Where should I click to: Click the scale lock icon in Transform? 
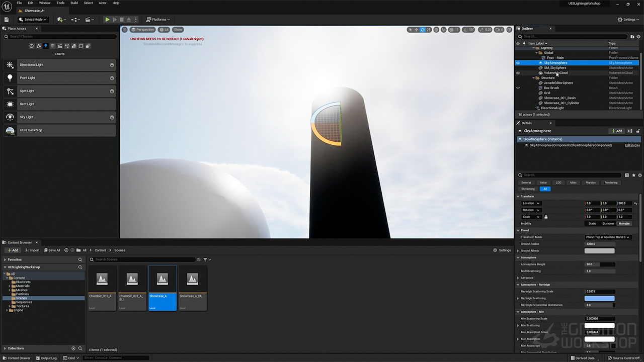(546, 217)
